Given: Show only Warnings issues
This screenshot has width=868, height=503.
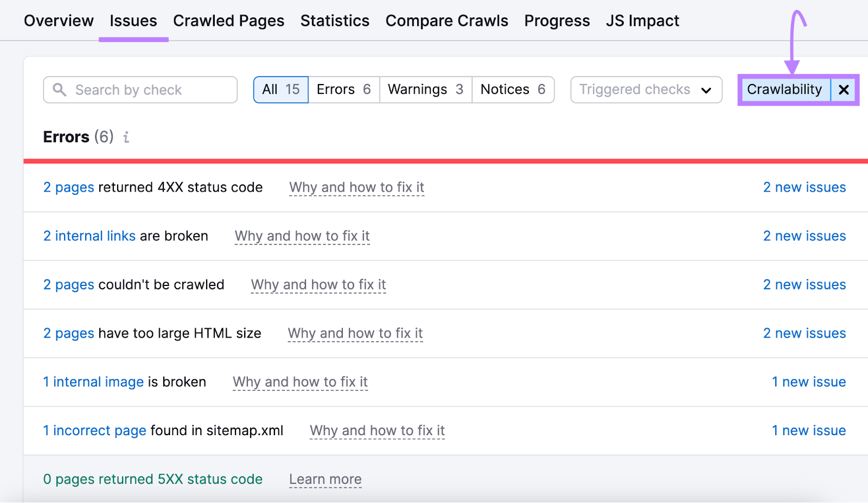Looking at the screenshot, I should [x=425, y=90].
